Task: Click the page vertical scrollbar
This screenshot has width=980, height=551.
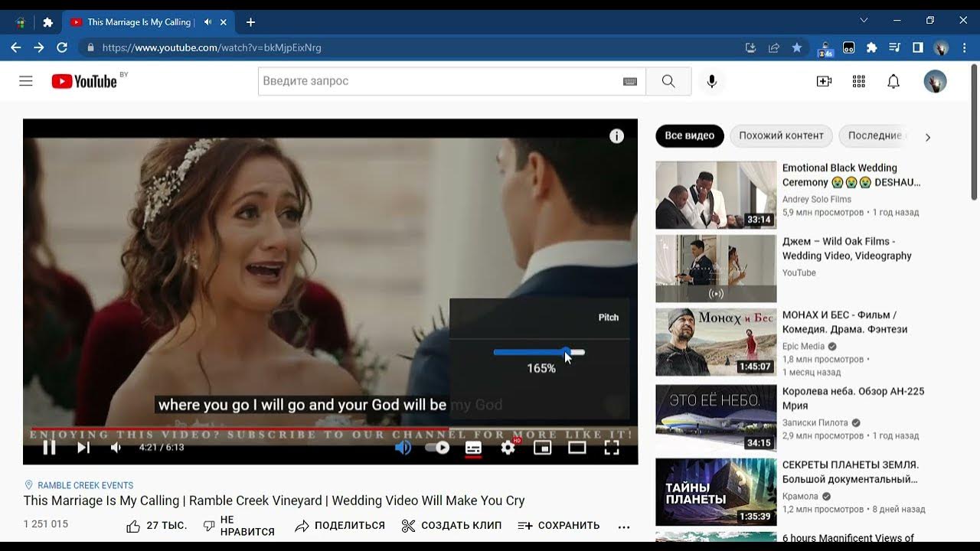Action: tap(974, 133)
